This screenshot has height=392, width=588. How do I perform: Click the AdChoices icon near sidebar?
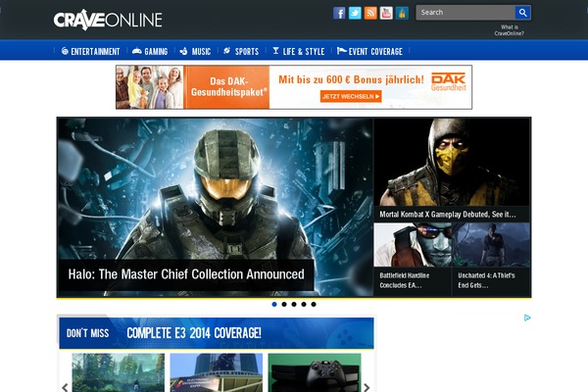[527, 318]
